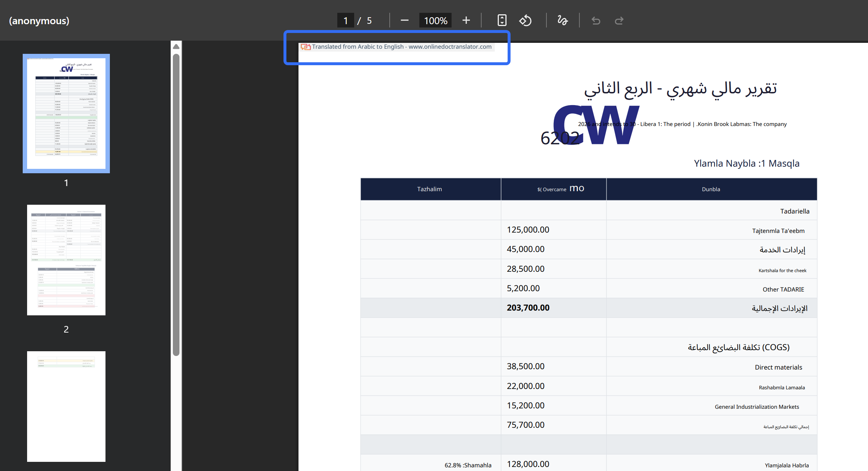The height and width of the screenshot is (471, 868).
Task: Open page 3 thumbnail
Action: pyautogui.click(x=66, y=407)
